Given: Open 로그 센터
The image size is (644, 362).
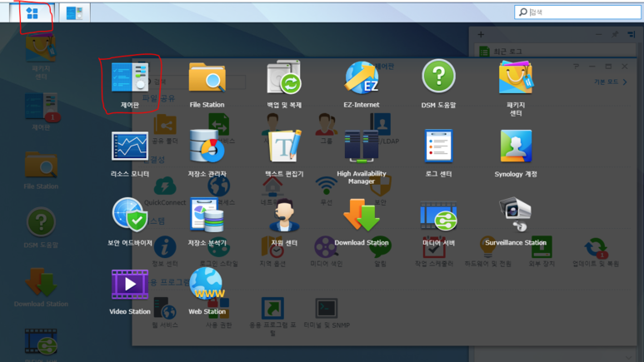Looking at the screenshot, I should tap(439, 154).
